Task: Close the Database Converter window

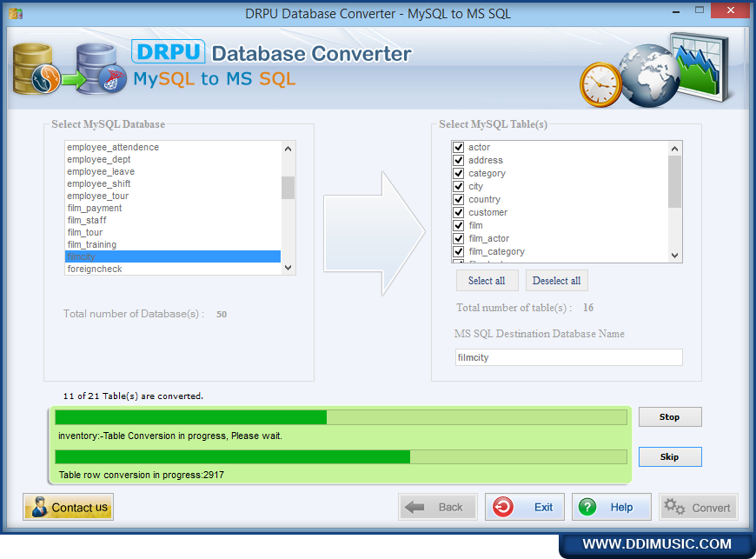Action: (x=731, y=10)
